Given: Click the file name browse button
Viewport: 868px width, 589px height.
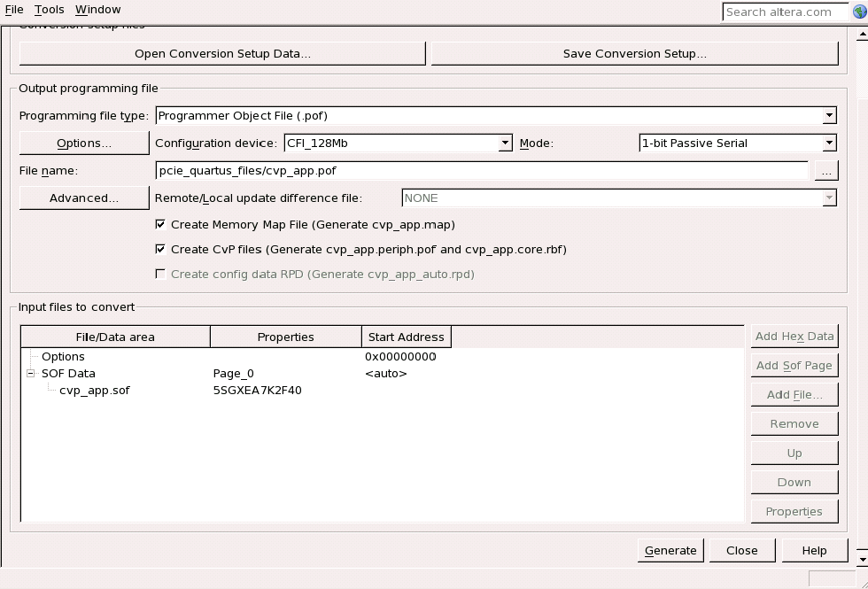Looking at the screenshot, I should point(825,171).
